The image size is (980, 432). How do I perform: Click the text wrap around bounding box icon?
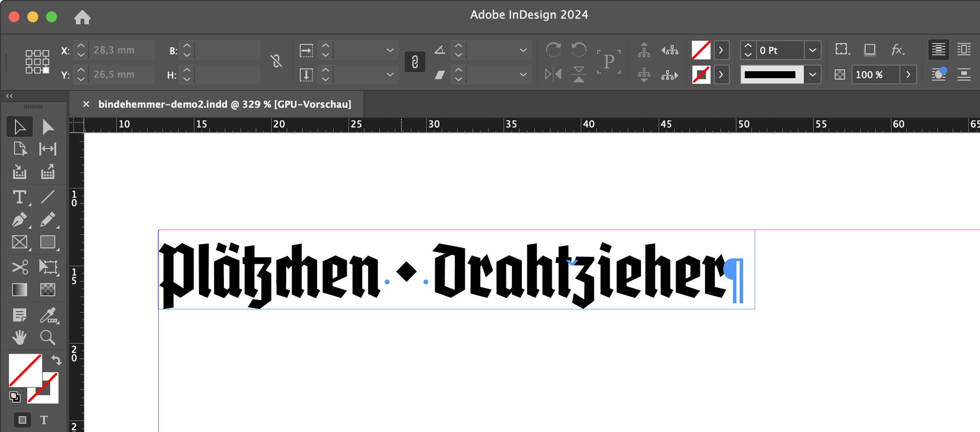pos(964,50)
